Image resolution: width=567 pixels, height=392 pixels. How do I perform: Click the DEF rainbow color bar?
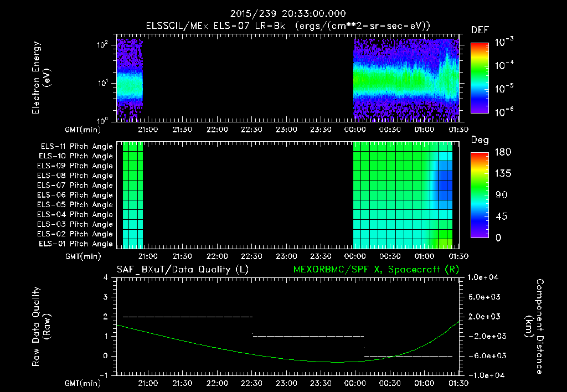tap(480, 78)
